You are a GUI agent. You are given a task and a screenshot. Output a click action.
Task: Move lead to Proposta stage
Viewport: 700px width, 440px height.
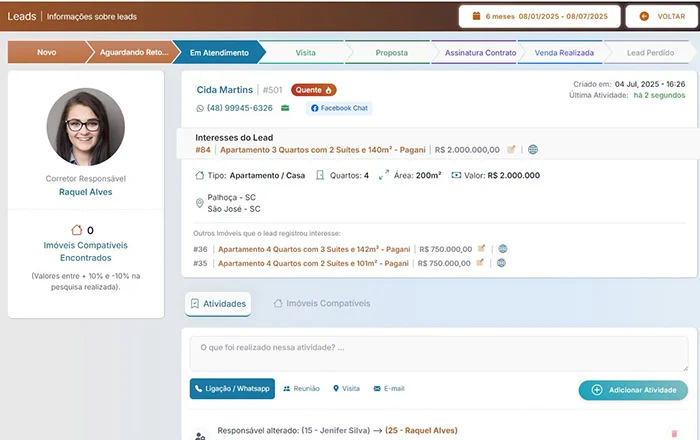tap(392, 53)
